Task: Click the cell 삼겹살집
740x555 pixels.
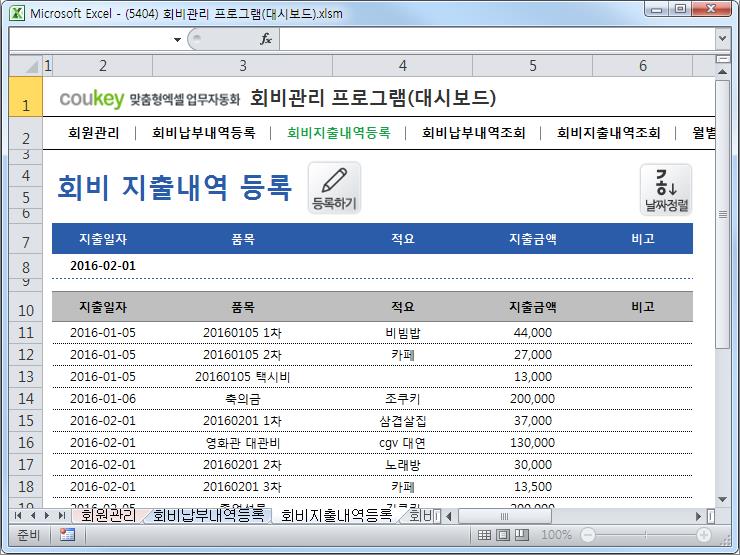Action: [403, 421]
